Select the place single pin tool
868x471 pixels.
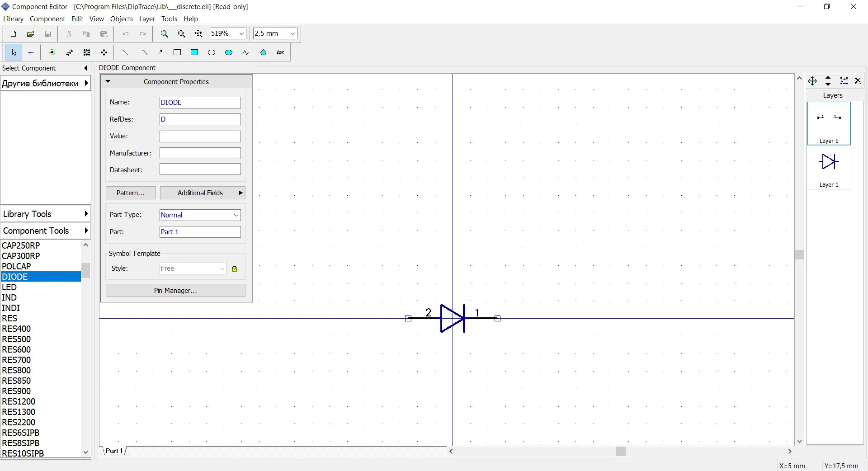coord(52,53)
